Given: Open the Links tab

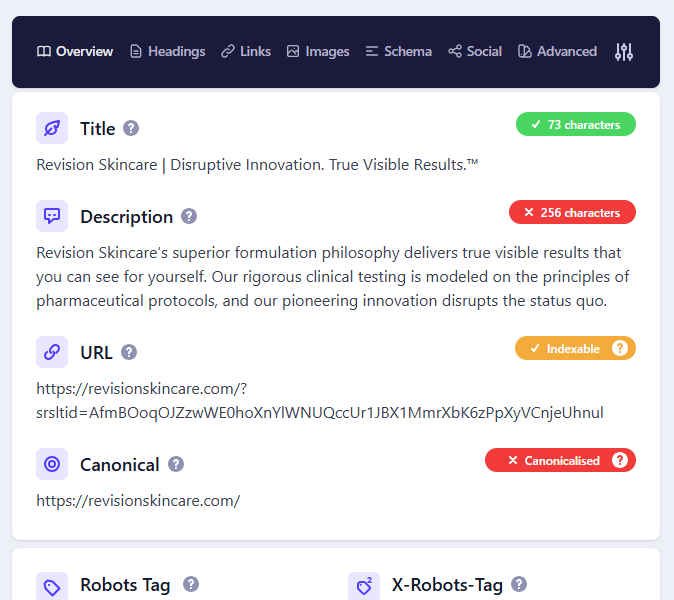Looking at the screenshot, I should [246, 52].
